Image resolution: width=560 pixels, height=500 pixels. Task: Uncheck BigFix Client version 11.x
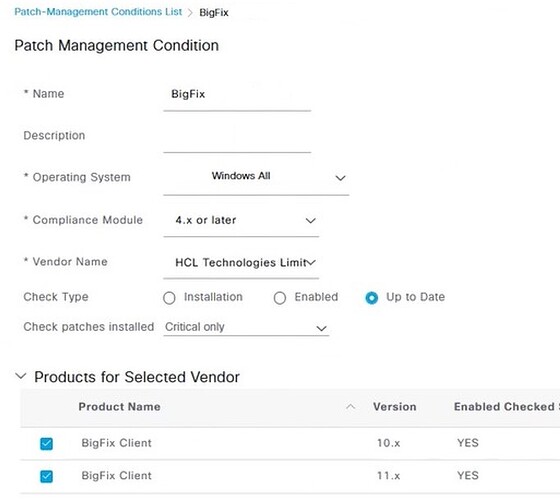pos(46,476)
